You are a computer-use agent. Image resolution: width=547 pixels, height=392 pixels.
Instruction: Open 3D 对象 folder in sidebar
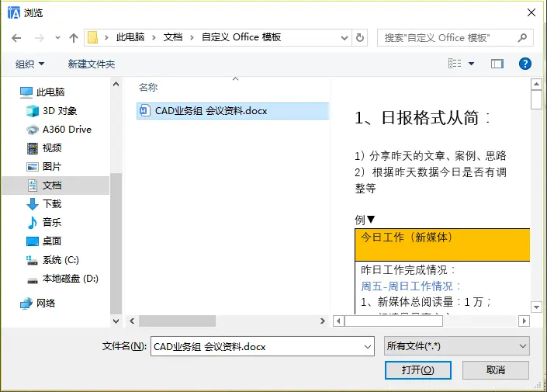click(52, 111)
